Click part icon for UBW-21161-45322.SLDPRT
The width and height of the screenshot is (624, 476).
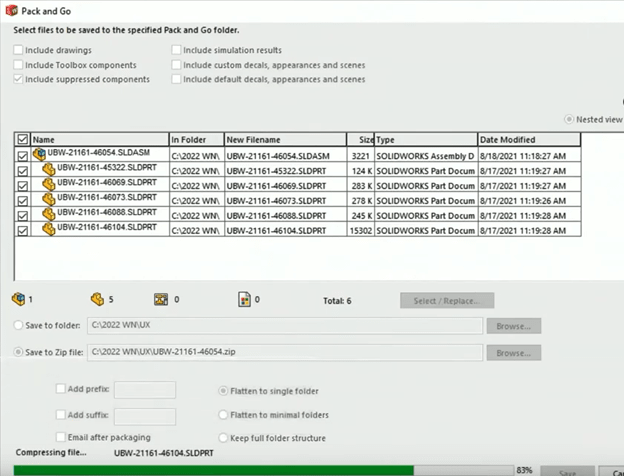click(49, 170)
